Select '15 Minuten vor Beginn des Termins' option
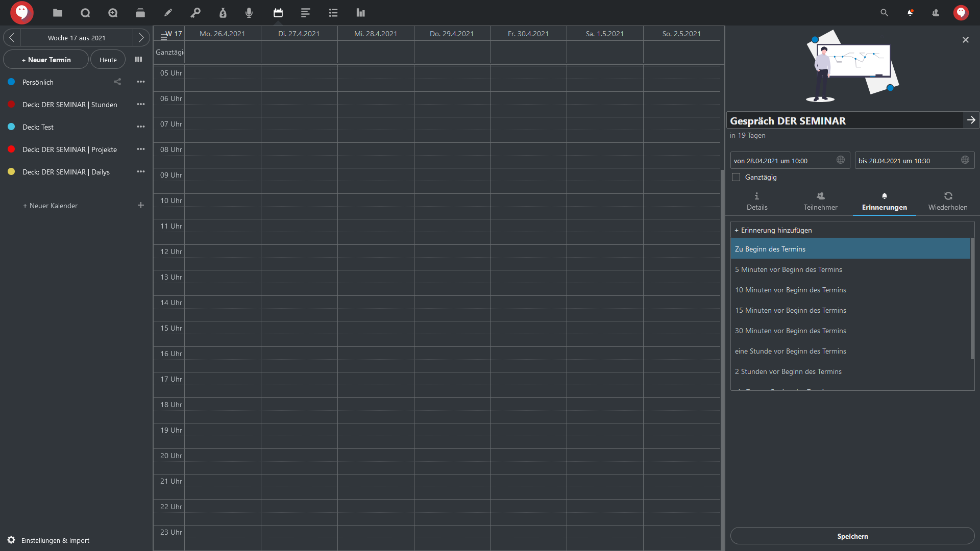 [x=790, y=310]
